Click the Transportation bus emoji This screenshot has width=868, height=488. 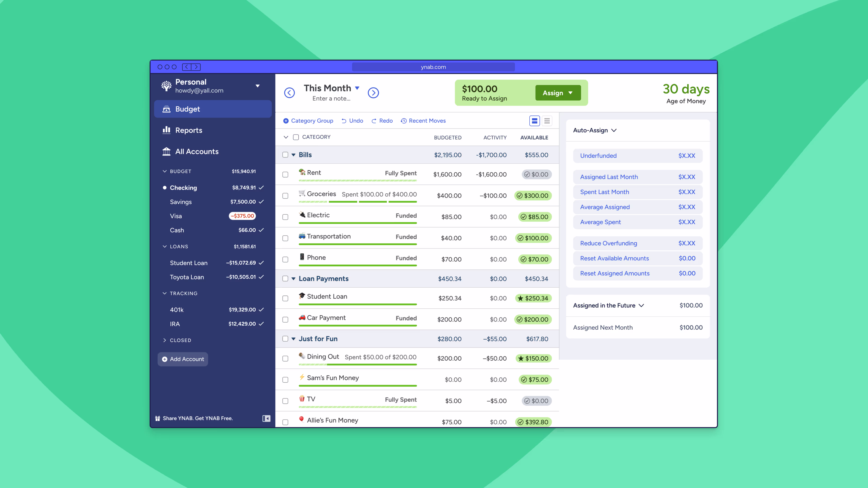(x=302, y=236)
